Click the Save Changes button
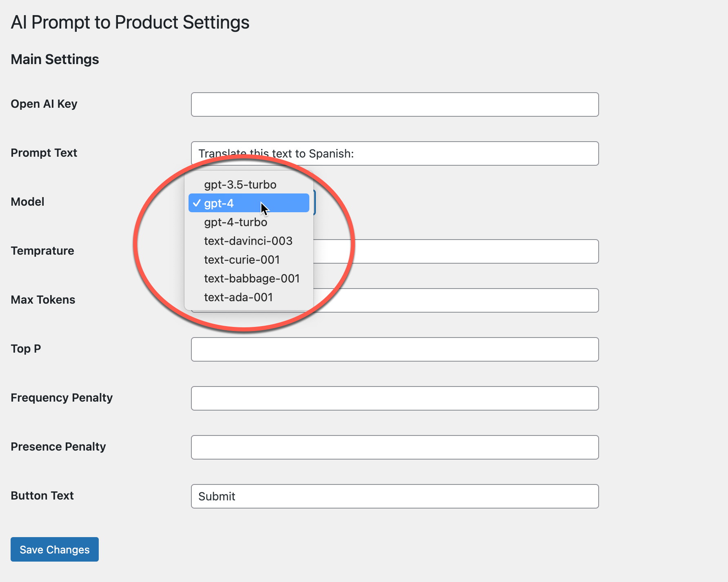The height and width of the screenshot is (582, 728). click(55, 549)
